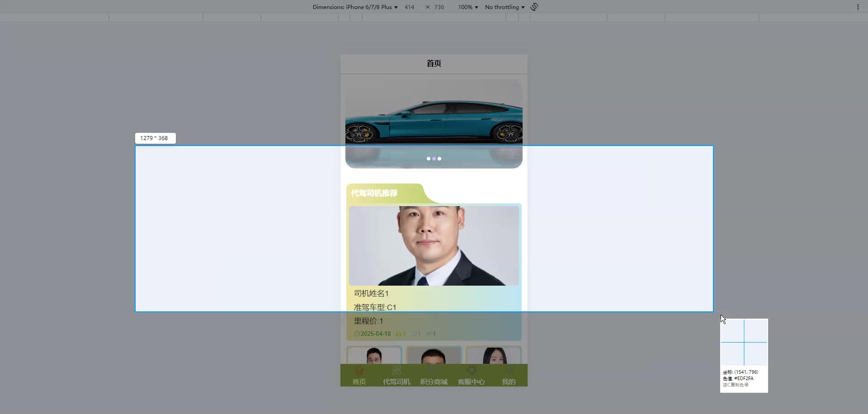The width and height of the screenshot is (868, 414).
Task: Click the thumbs-up like icon
Action: point(398,334)
